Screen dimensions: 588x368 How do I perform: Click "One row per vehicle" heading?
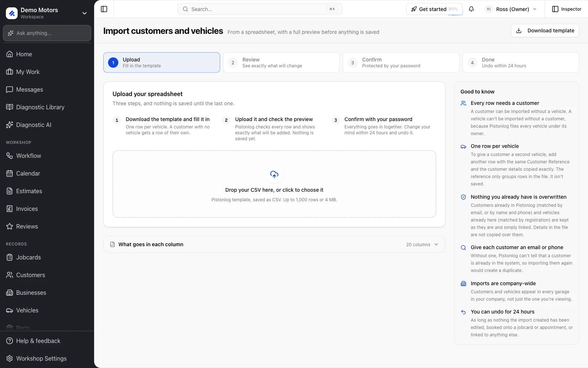(x=495, y=146)
